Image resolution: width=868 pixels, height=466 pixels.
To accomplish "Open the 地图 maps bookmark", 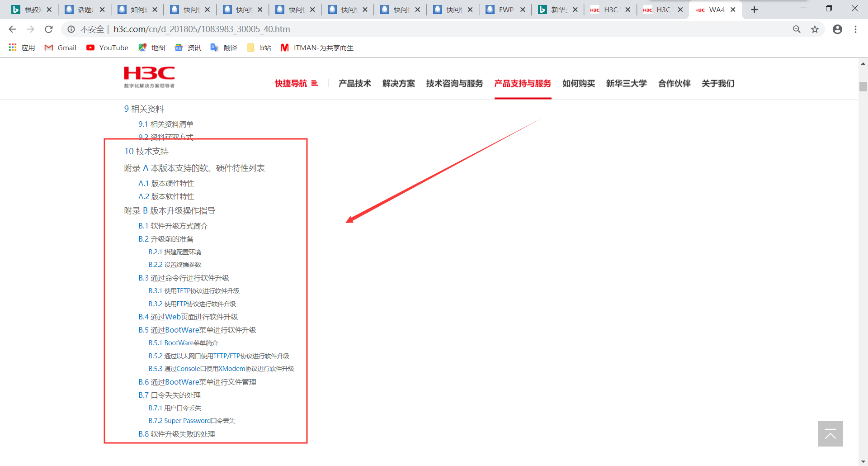I will (151, 48).
